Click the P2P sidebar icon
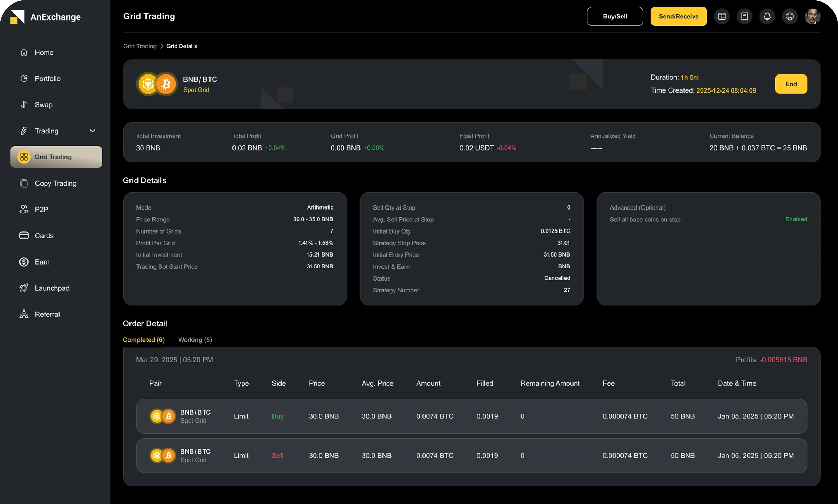 (24, 209)
